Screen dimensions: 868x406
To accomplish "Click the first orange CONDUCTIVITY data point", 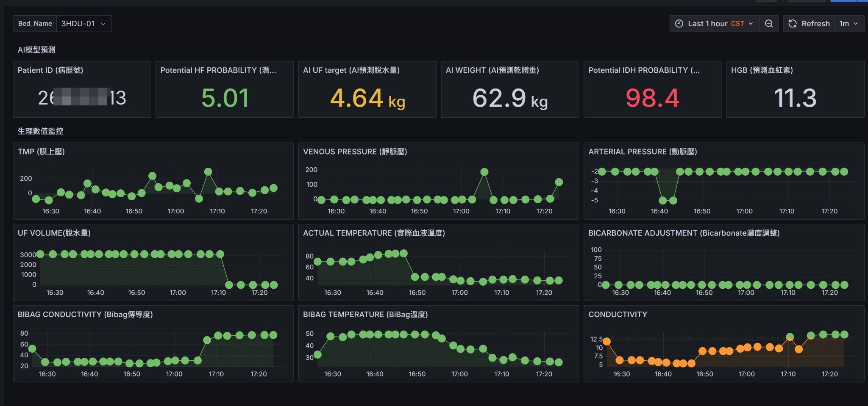I will point(606,341).
